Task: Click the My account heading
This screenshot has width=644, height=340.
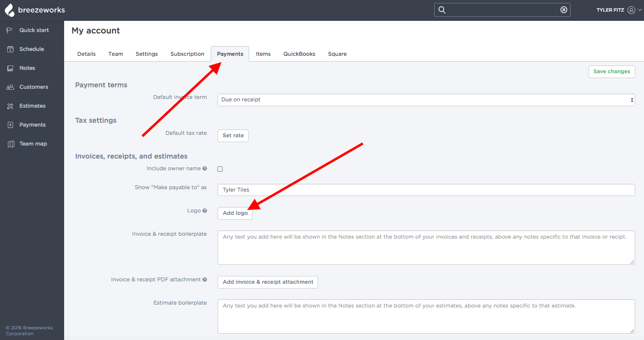Action: [96, 31]
